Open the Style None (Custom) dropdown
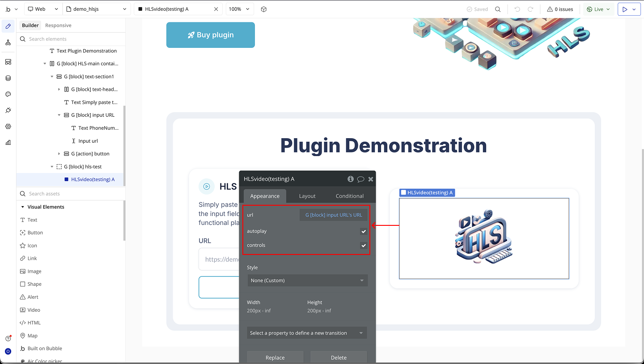Screen dimensions: 644x364 [308, 280]
